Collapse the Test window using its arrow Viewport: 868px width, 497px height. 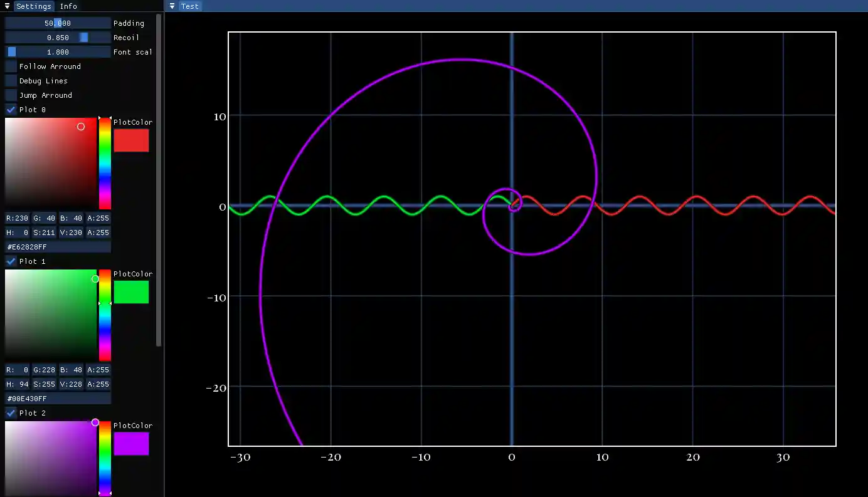pos(171,6)
